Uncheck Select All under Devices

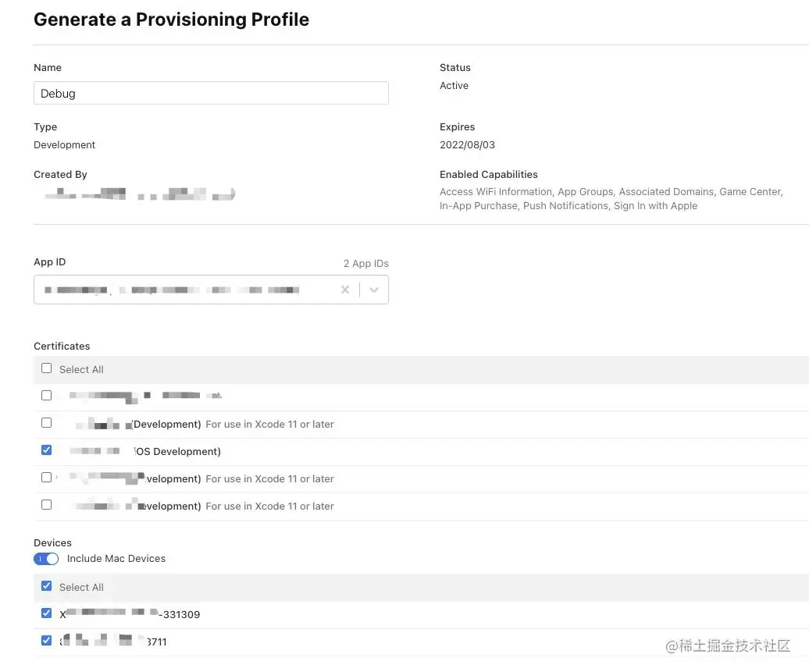pyautogui.click(x=46, y=586)
